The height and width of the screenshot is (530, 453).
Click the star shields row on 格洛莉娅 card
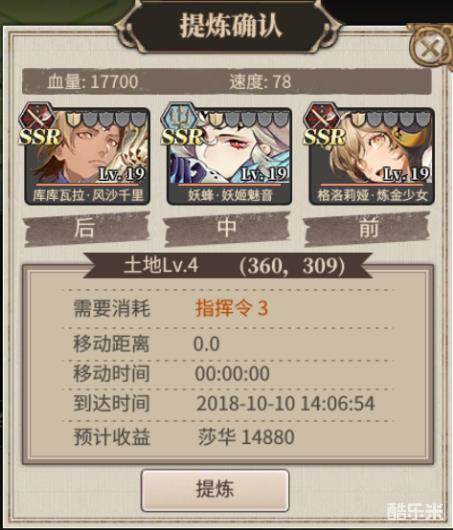click(x=390, y=119)
